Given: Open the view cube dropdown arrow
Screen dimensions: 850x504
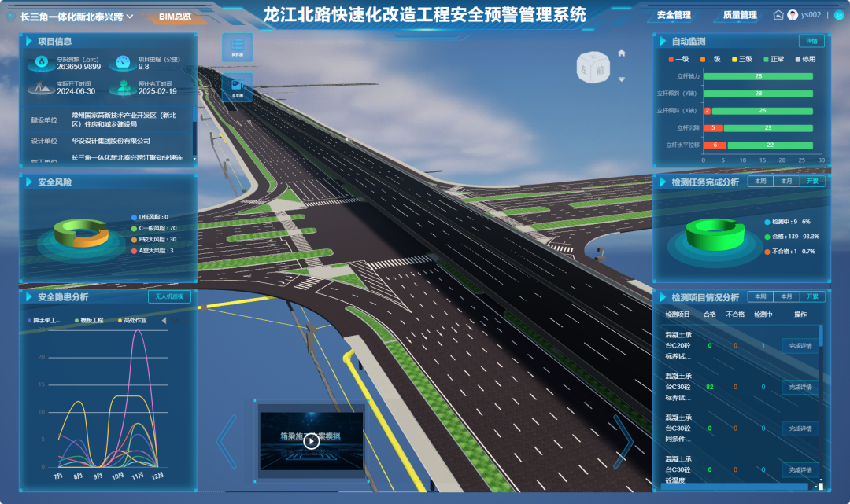Looking at the screenshot, I should (622, 79).
